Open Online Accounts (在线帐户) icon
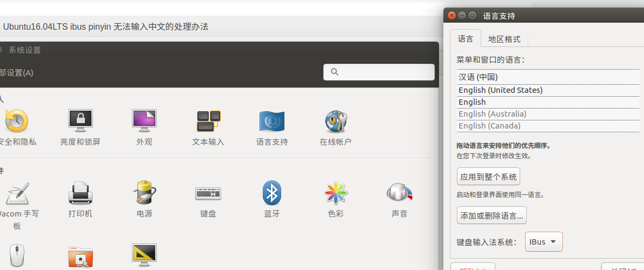 [x=336, y=121]
